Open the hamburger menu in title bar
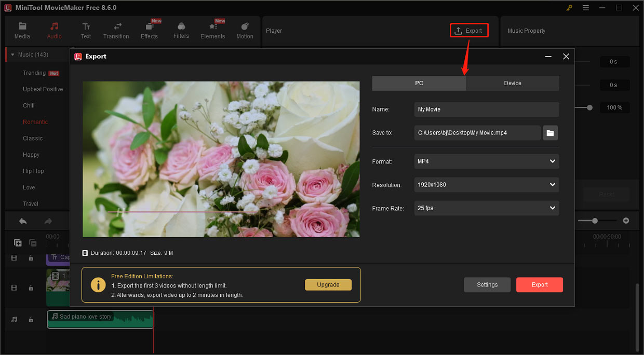This screenshot has width=644, height=355. [586, 8]
